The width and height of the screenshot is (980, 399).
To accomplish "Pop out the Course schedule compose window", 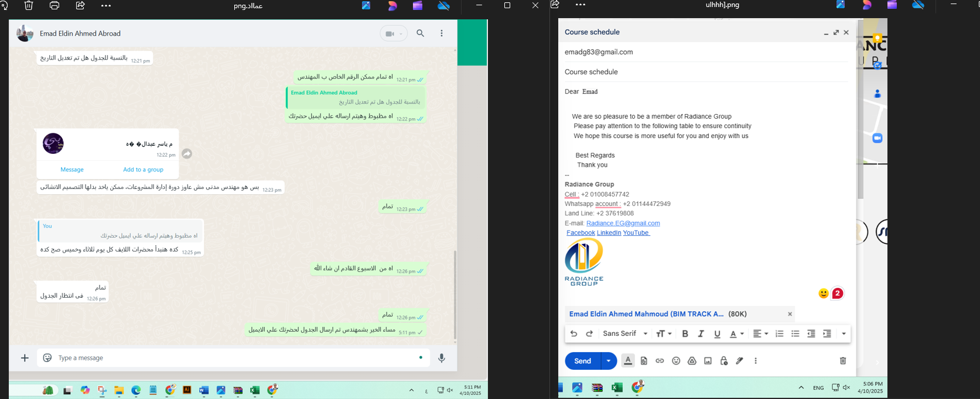I will (836, 33).
